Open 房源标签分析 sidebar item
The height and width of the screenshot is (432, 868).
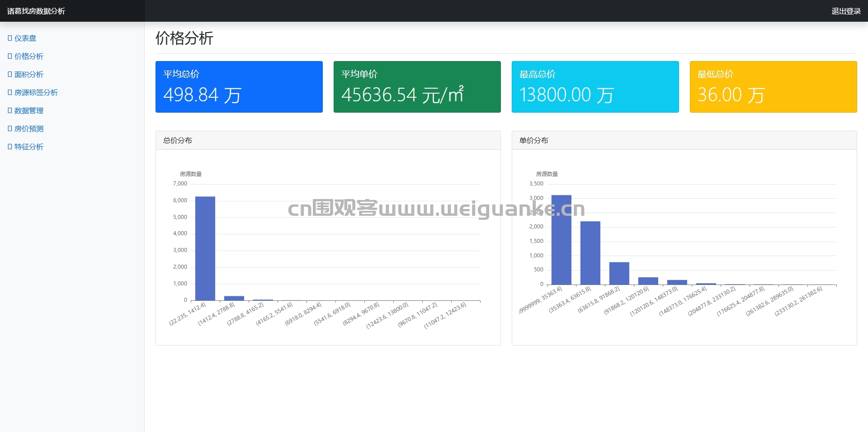point(33,93)
